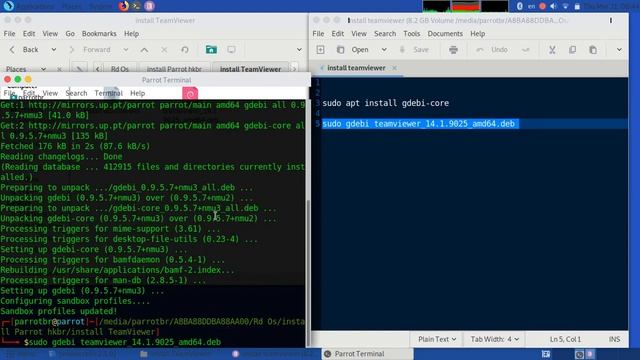Click the system monitor graph in top panel

(x=465, y=6)
